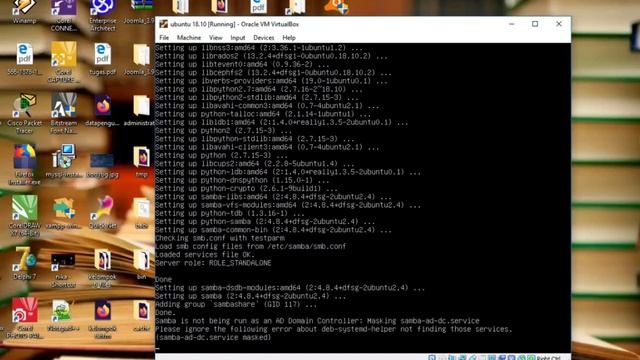
Task: Select the Winamp desktop shortcut
Action: (x=24, y=11)
